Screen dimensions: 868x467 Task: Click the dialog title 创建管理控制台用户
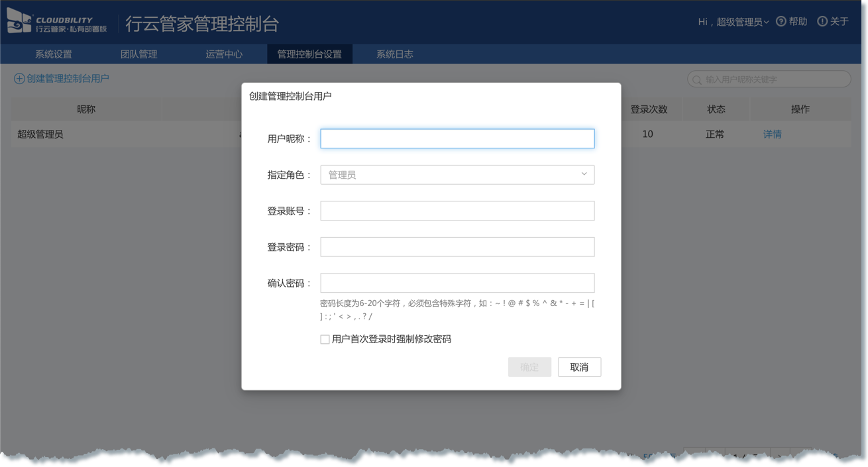click(290, 97)
